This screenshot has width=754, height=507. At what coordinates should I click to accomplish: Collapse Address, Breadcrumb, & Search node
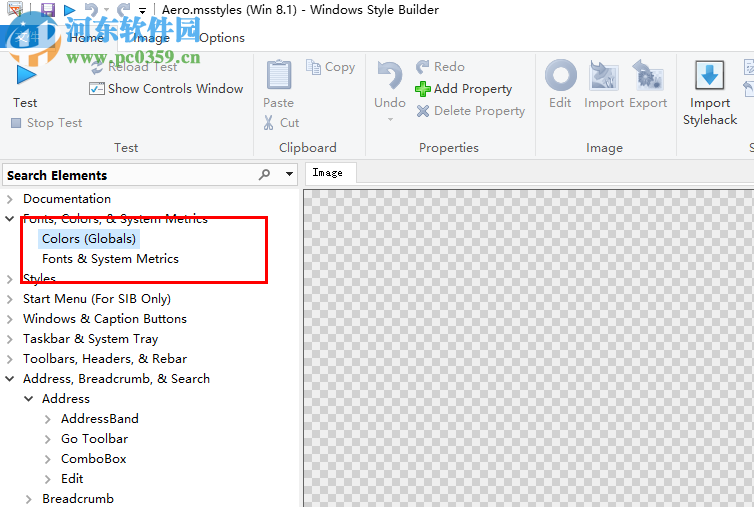10,379
